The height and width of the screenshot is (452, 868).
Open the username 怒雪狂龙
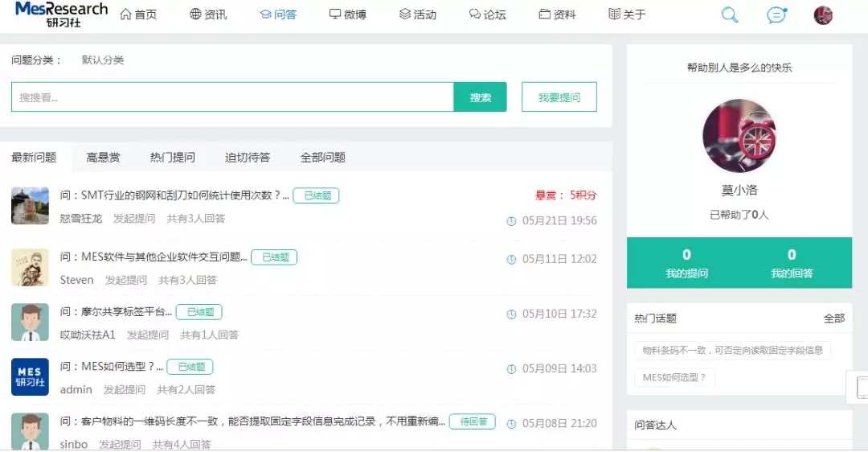81,218
